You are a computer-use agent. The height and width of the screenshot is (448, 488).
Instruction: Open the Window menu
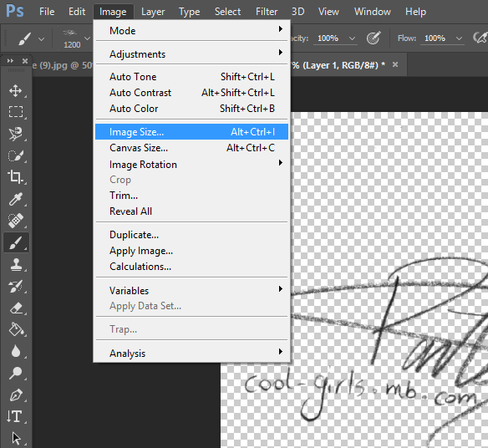[372, 12]
